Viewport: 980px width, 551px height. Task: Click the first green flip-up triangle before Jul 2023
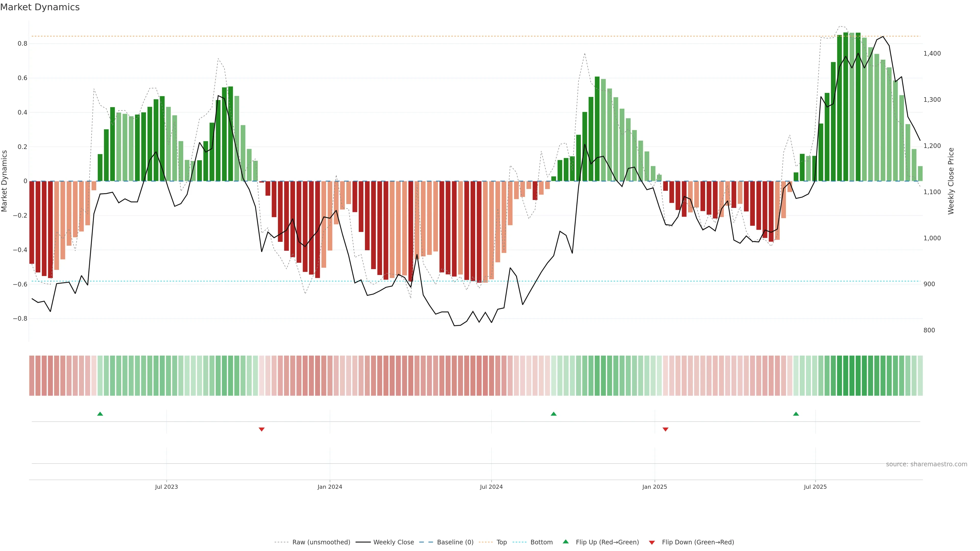point(100,414)
